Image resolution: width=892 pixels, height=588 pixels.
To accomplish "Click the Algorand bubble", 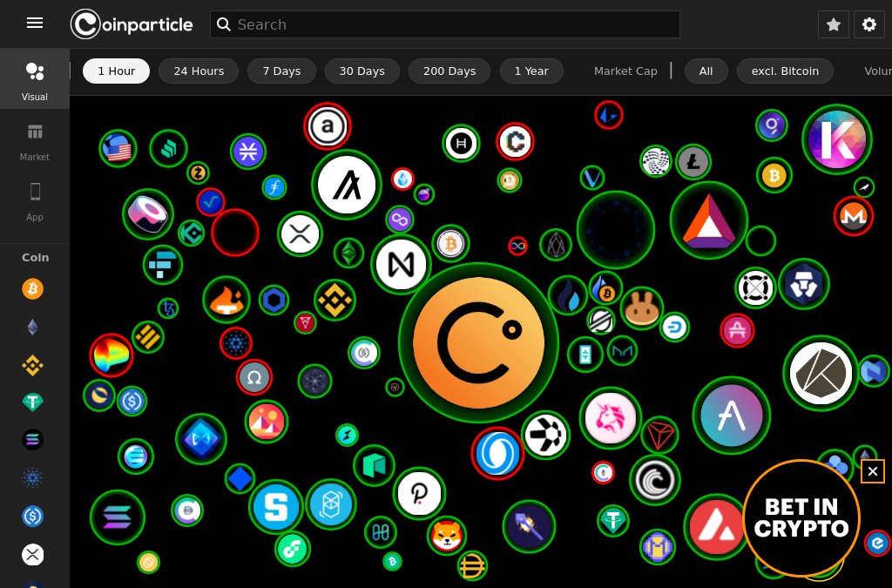I will coord(347,185).
